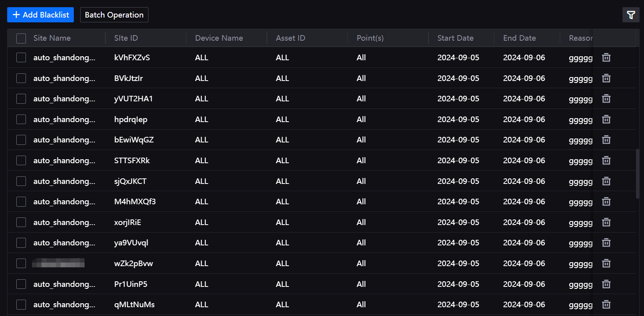
Task: Delete the BVkJtzlr blacklist entry
Action: tap(606, 78)
